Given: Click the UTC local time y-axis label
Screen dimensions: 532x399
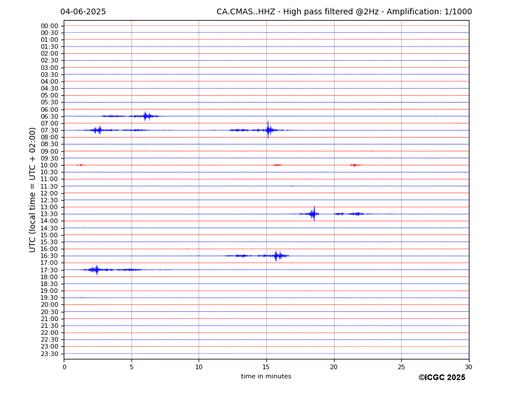Looking at the screenshot, I should [32, 190].
